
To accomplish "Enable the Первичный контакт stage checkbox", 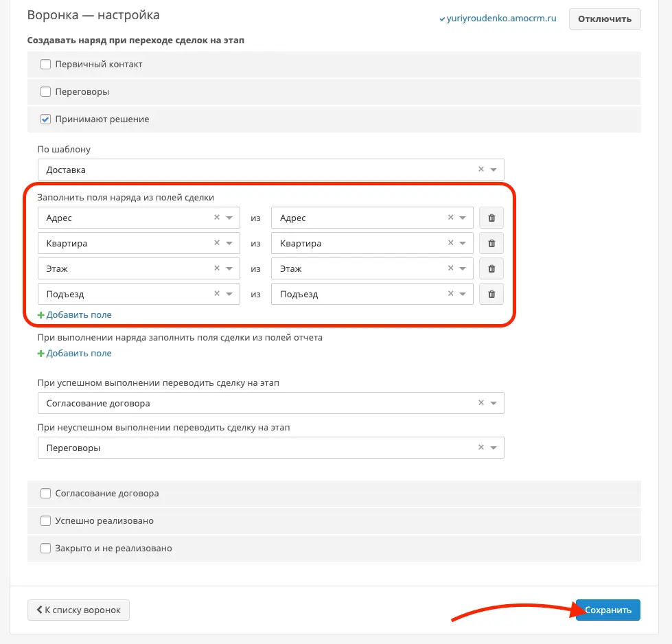I will pos(45,65).
